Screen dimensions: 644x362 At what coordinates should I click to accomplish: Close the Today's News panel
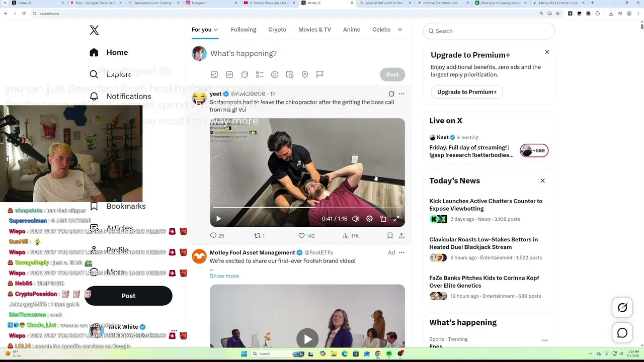[x=542, y=180]
